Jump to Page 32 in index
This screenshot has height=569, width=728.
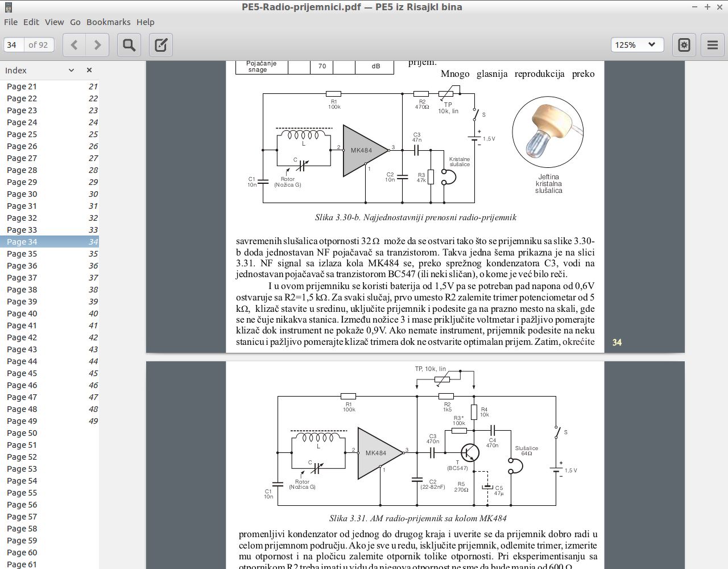tap(49, 218)
